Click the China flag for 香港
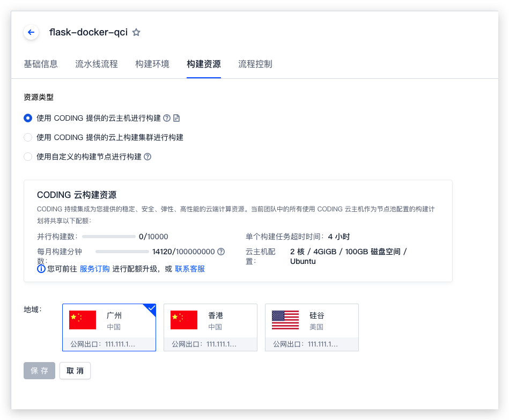 click(x=184, y=320)
